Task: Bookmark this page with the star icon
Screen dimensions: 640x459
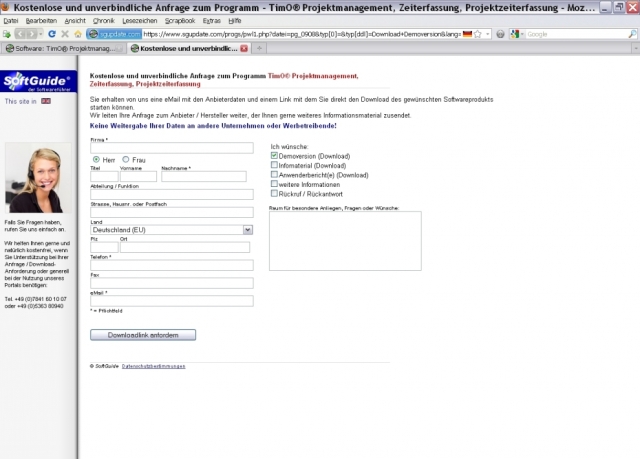Action: point(478,34)
